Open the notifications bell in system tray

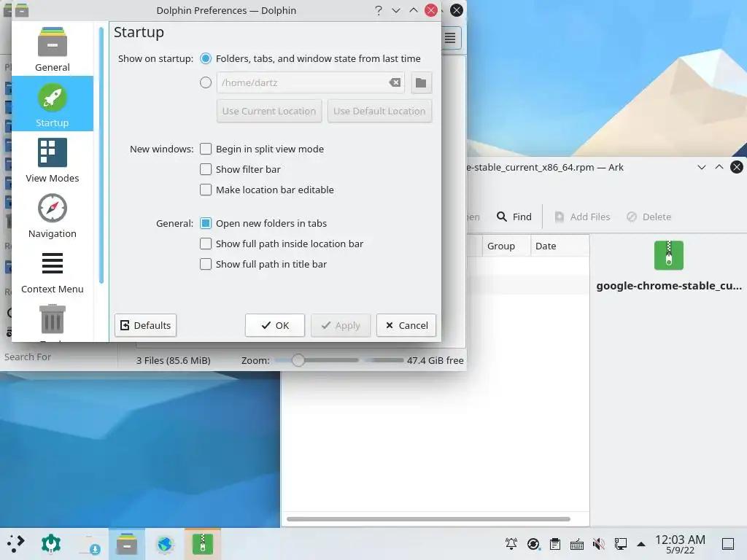[511, 544]
